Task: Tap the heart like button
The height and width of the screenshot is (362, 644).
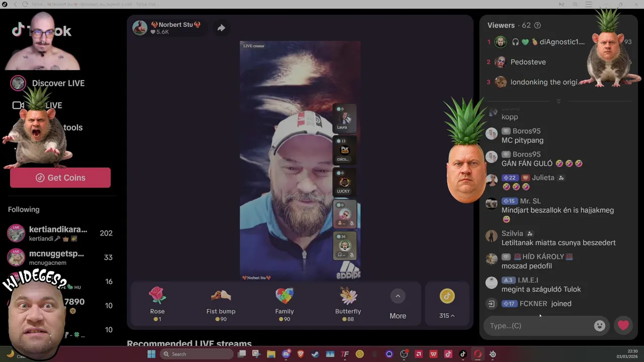Action: point(623,325)
